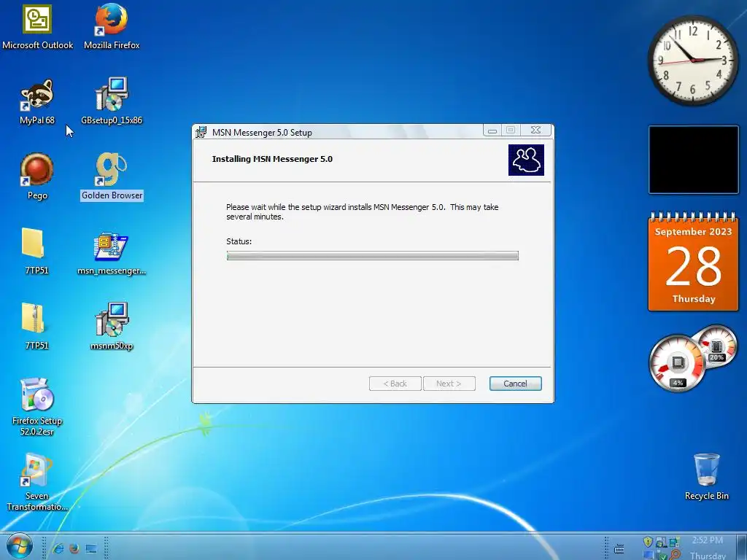Click the keyboard icon in the taskbar
Viewport: 747px width, 560px height.
(619, 549)
